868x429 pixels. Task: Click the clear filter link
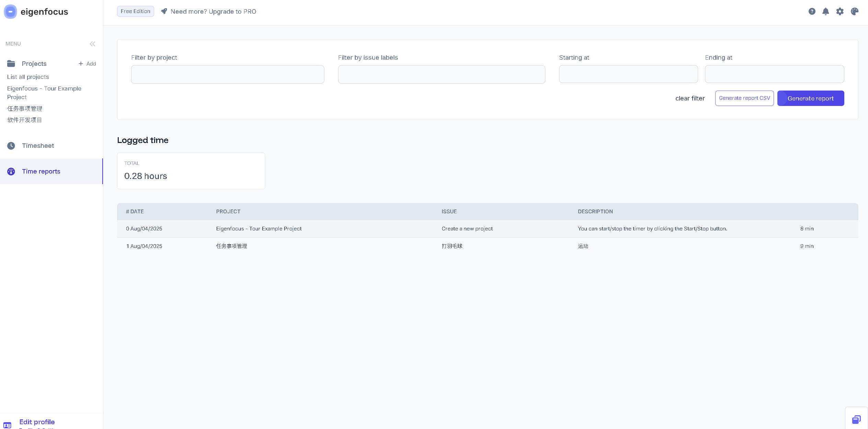pos(690,98)
